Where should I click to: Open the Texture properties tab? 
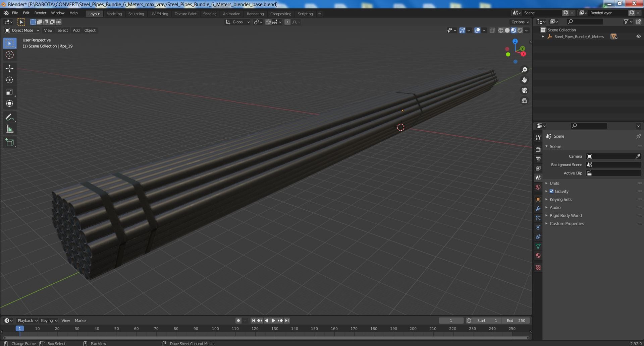tap(538, 268)
